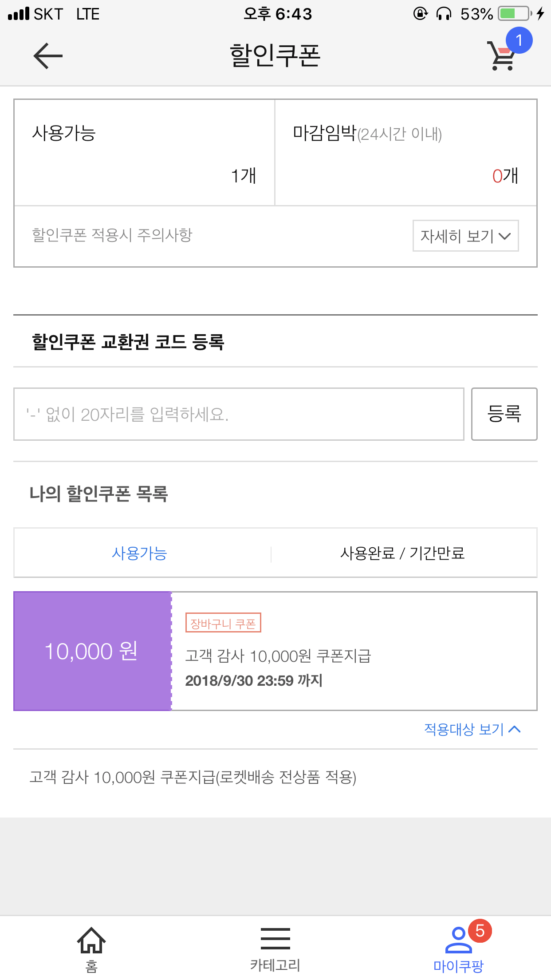551x980 pixels.
Task: Tap the 마감임박 0개 summary cell
Action: pos(405,153)
